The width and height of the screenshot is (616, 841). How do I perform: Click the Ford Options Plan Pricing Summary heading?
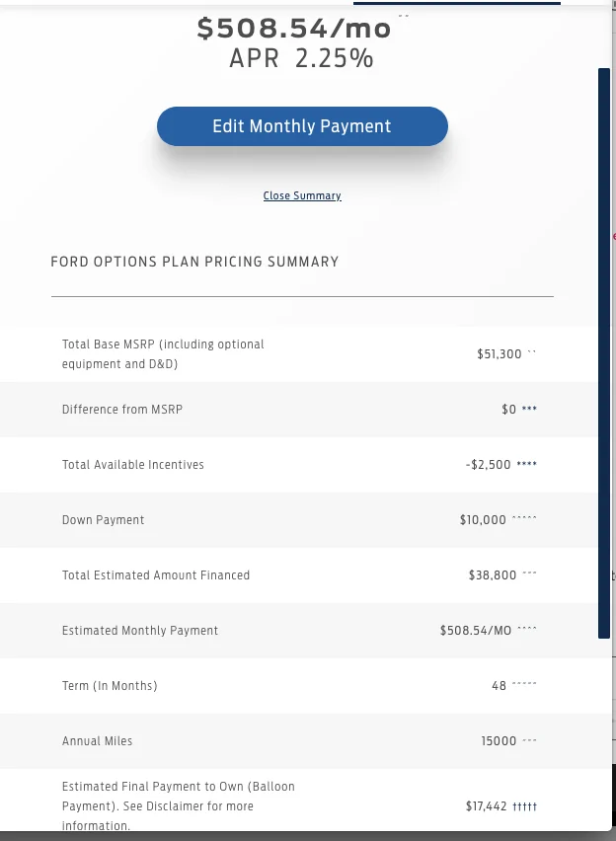tap(194, 262)
